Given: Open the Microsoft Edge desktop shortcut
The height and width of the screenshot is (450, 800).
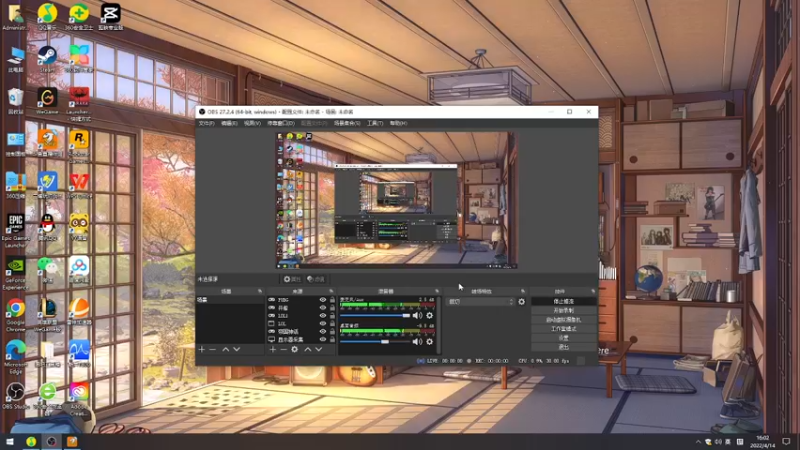Looking at the screenshot, I should coord(16,357).
